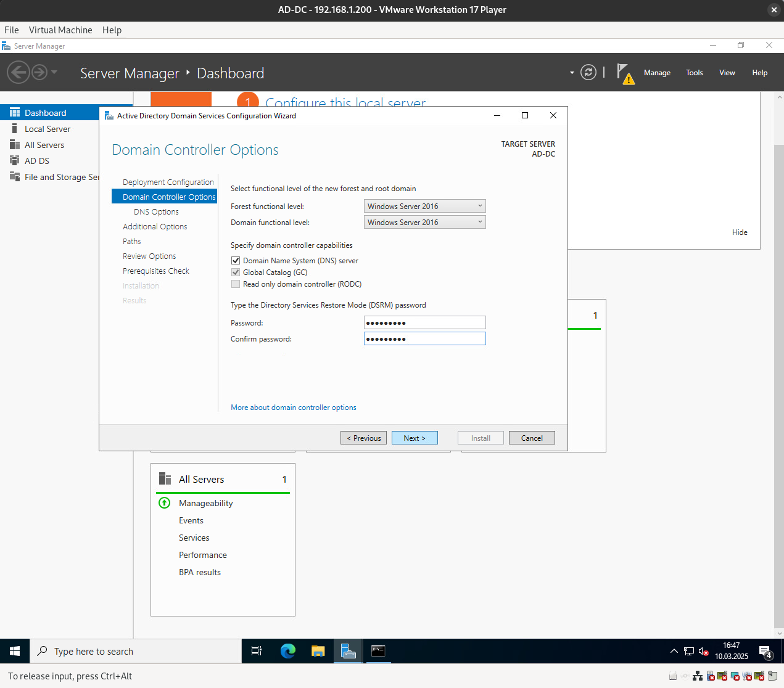784x688 pixels.
Task: Click Cancel in the configuration wizard
Action: (532, 438)
